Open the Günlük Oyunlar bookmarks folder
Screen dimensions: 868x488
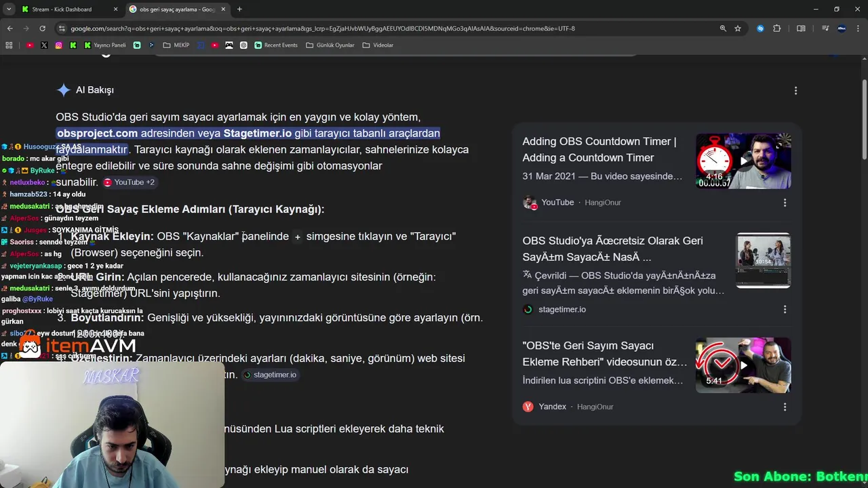point(330,45)
